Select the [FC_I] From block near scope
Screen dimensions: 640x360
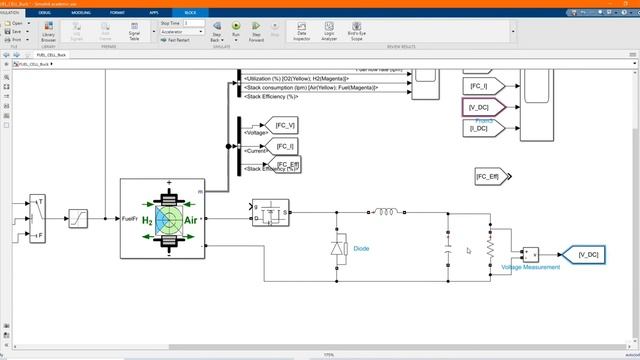tap(484, 86)
